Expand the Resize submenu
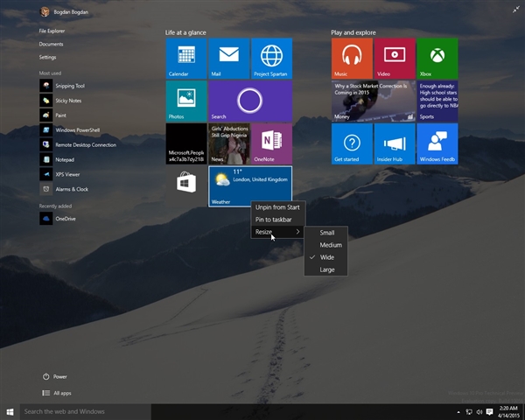The width and height of the screenshot is (525, 420). 276,232
